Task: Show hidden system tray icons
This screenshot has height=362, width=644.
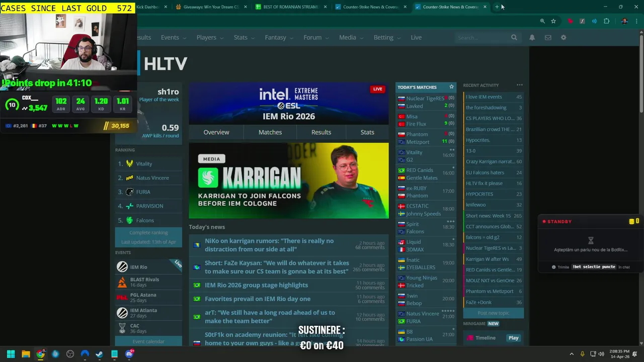Action: [572, 354]
